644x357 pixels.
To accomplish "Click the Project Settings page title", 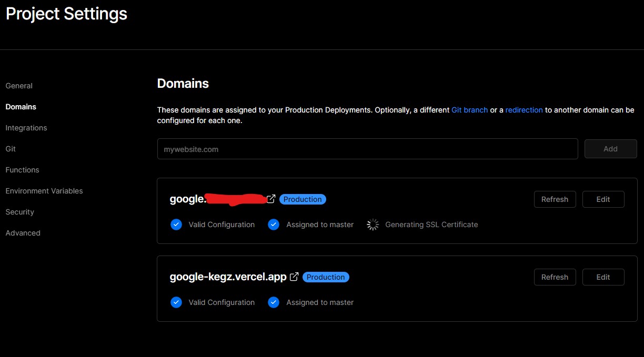I will click(66, 14).
